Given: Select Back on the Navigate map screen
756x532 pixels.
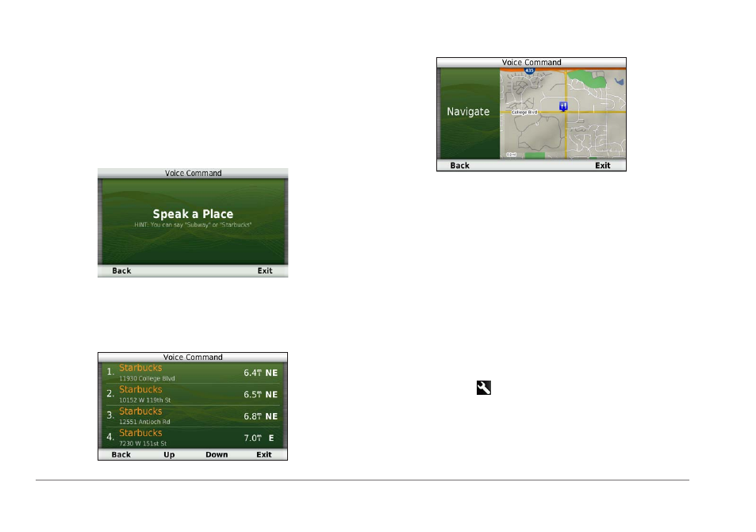Looking at the screenshot, I should 459,165.
